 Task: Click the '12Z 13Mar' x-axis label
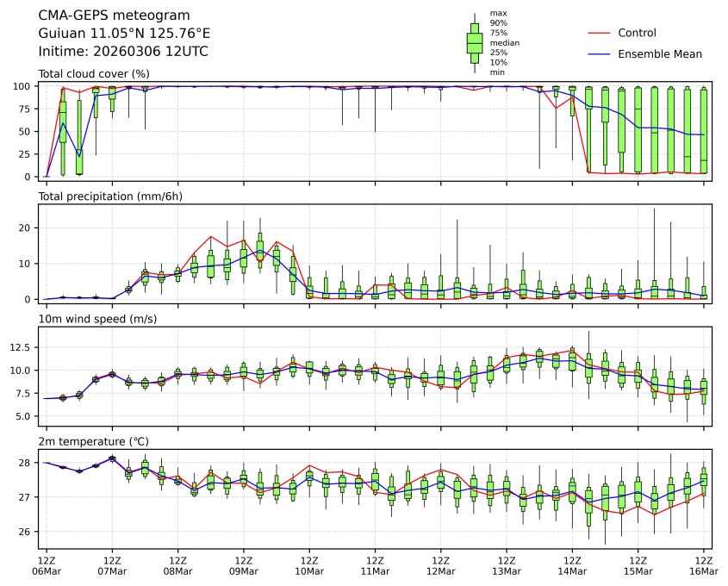click(507, 566)
